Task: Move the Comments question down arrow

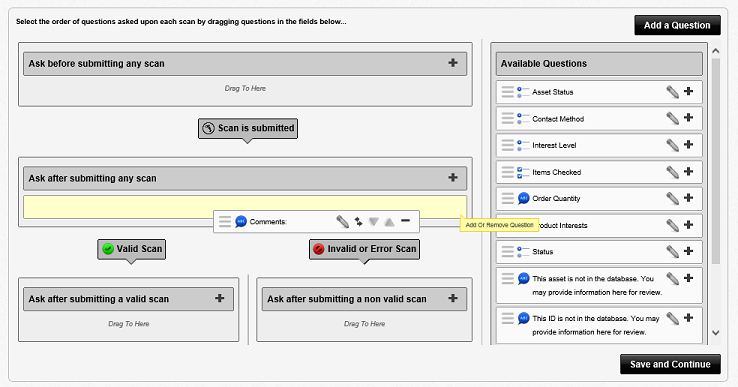Action: [x=374, y=221]
